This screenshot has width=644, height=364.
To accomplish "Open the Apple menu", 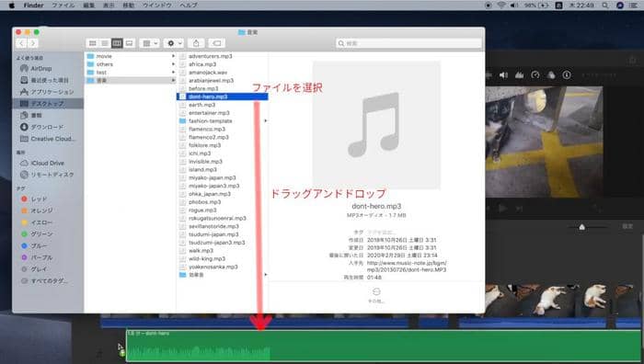I will (11, 6).
